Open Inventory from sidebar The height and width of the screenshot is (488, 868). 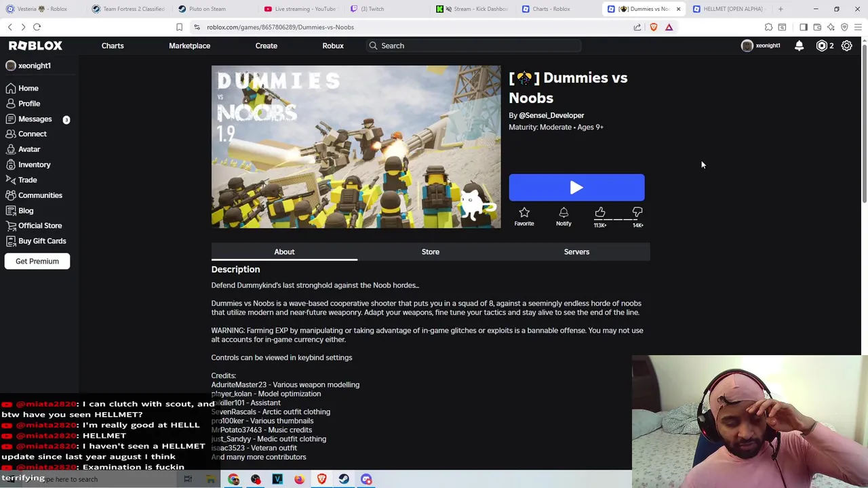28,165
